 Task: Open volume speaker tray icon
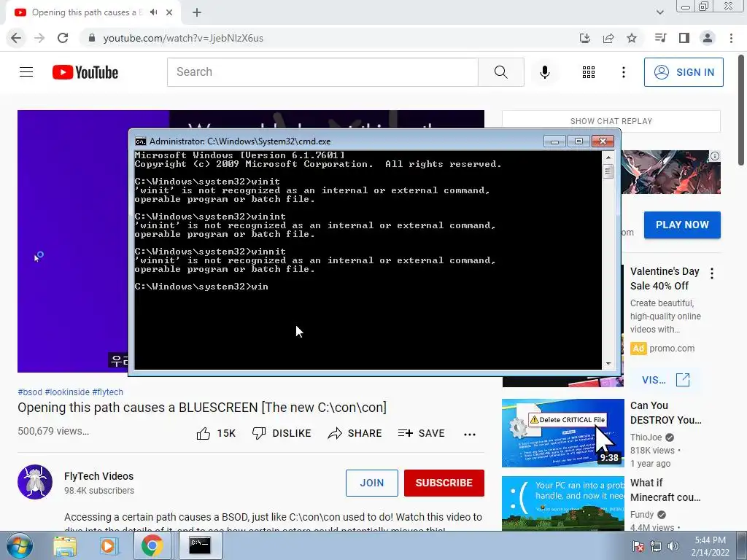673,546
